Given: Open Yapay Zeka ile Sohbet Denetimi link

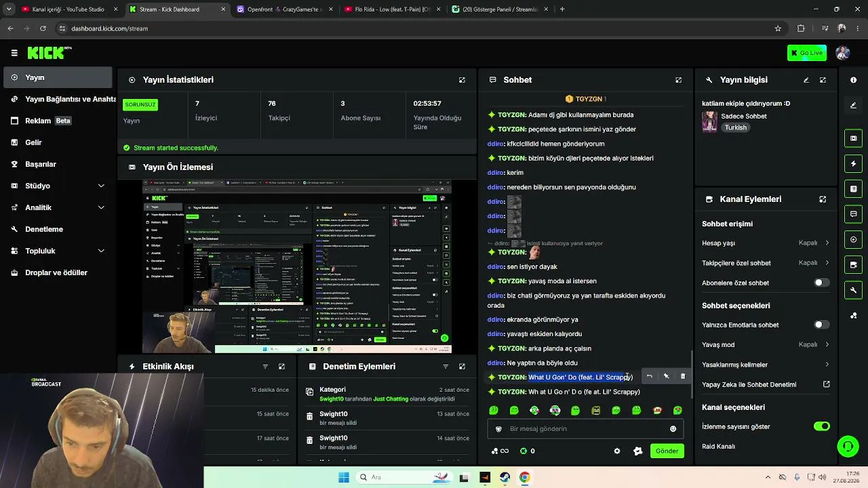Looking at the screenshot, I should 766,384.
